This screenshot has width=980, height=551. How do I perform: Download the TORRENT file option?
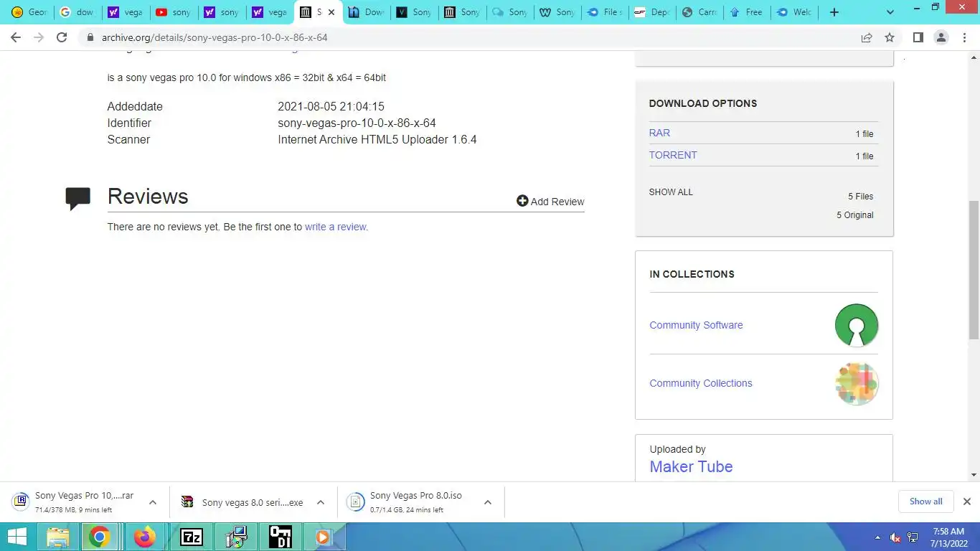(x=673, y=155)
